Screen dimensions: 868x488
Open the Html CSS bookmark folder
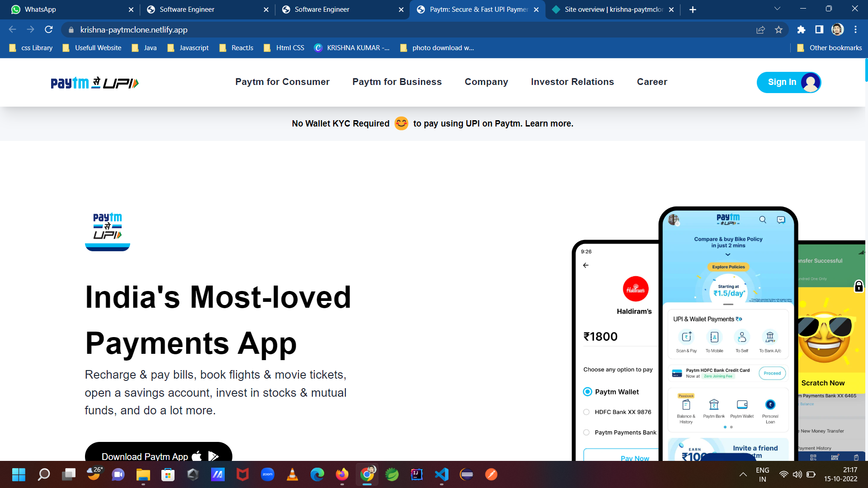284,48
